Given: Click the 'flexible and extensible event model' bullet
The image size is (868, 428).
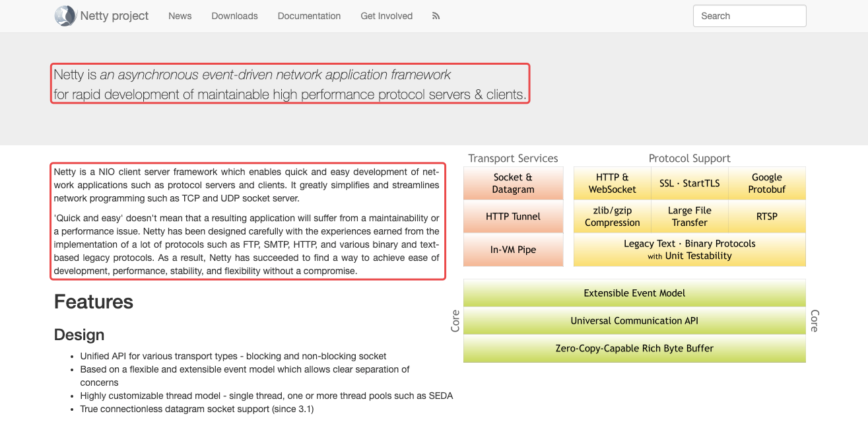Looking at the screenshot, I should coord(245,376).
